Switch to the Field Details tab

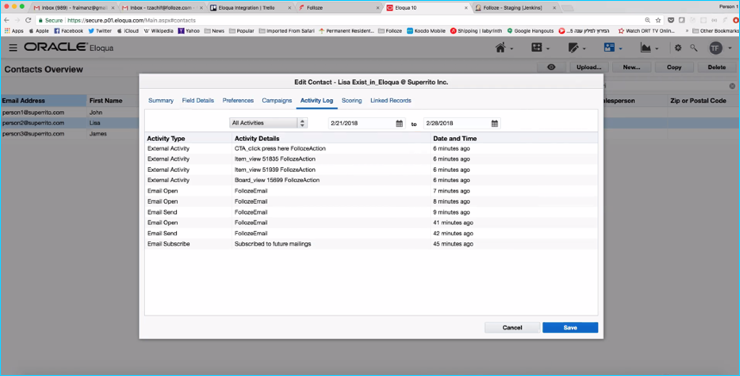(198, 100)
